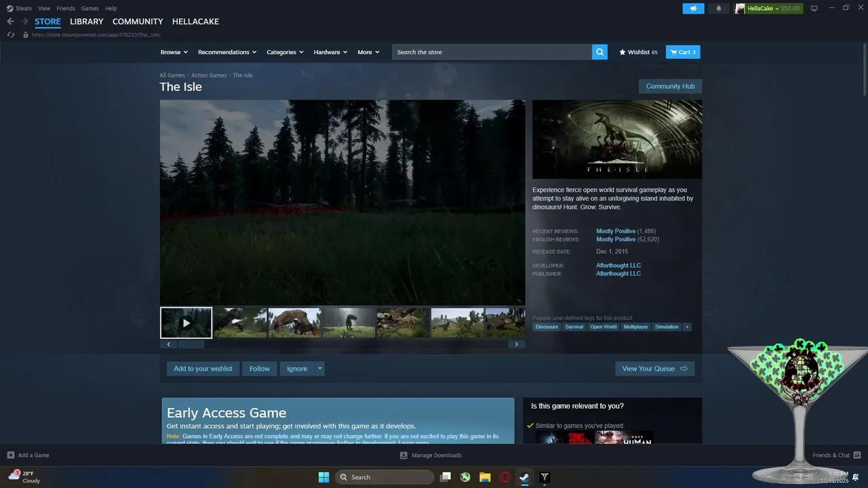Viewport: 868px width, 488px height.
Task: Expand more tags with plus button
Action: point(687,327)
